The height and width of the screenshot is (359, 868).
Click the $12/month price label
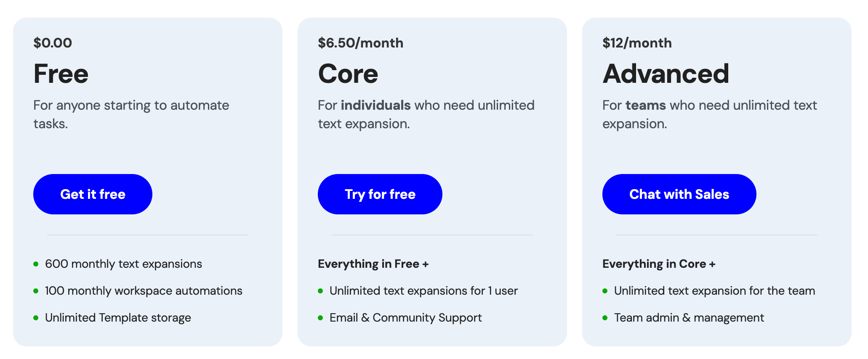click(x=637, y=43)
